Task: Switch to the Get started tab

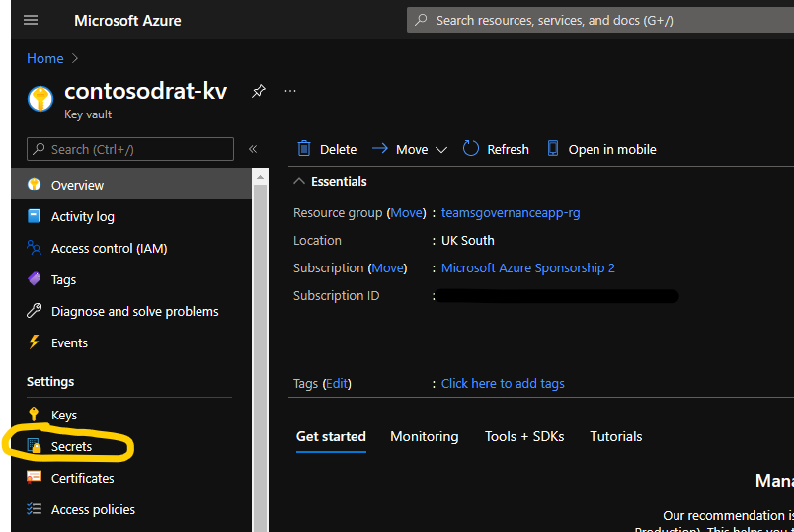Action: 331,436
